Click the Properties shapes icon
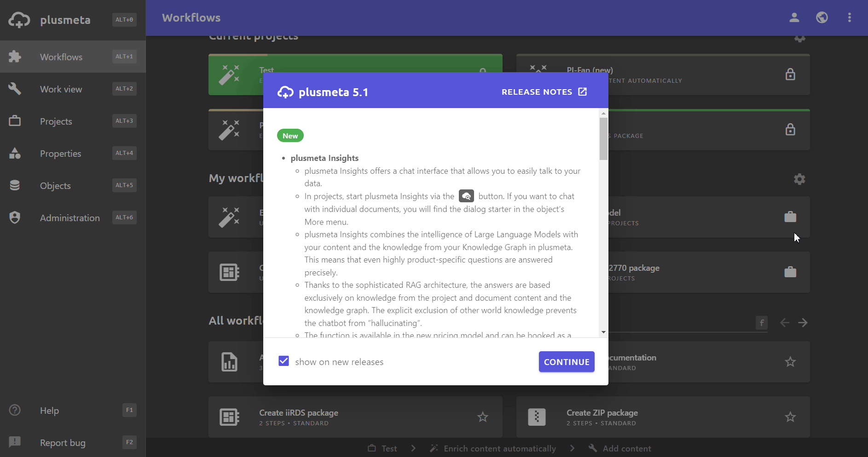This screenshot has height=457, width=868. click(x=15, y=153)
